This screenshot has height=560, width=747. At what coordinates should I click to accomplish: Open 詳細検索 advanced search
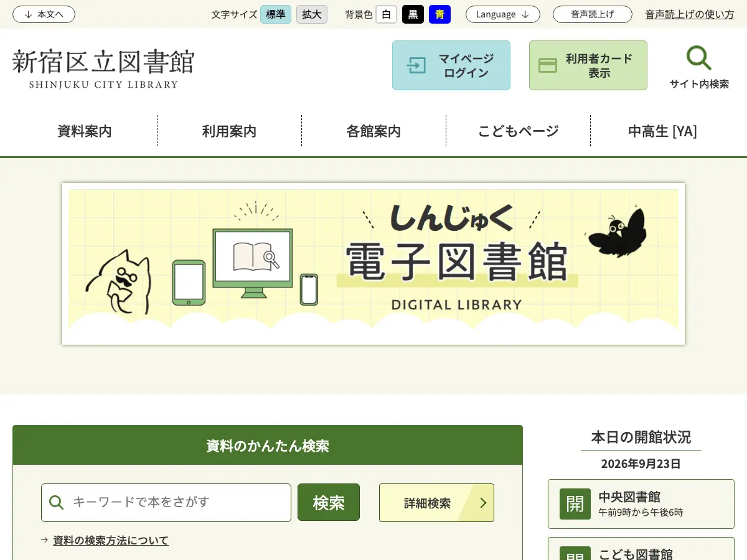(436, 503)
